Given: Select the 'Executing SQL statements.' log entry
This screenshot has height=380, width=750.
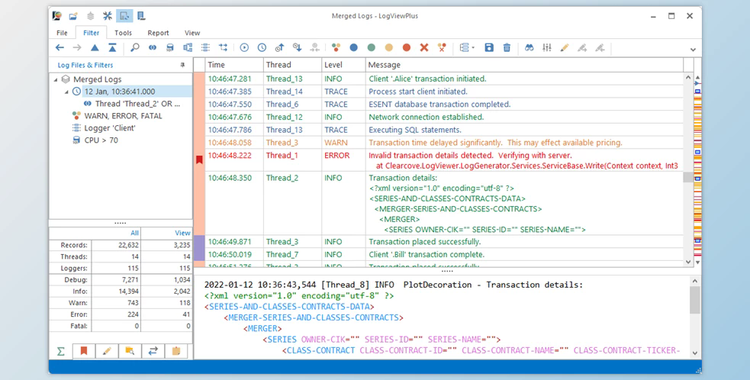Looking at the screenshot, I should (444, 130).
